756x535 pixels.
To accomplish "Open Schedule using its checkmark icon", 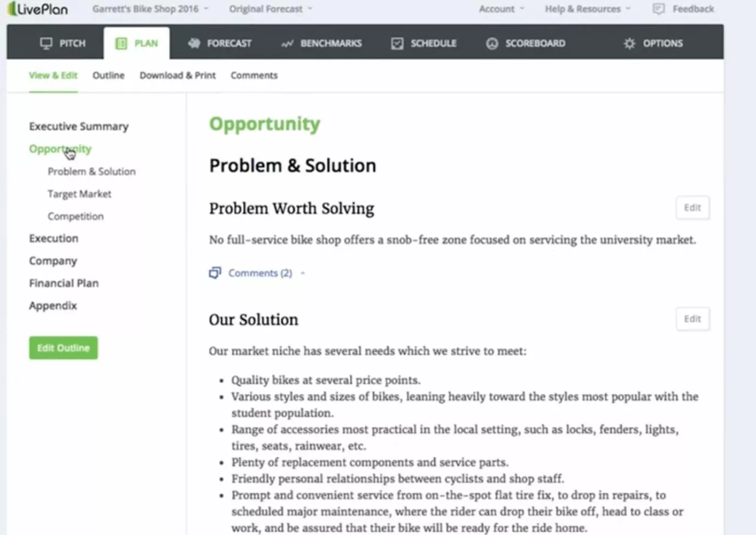I will click(x=397, y=43).
